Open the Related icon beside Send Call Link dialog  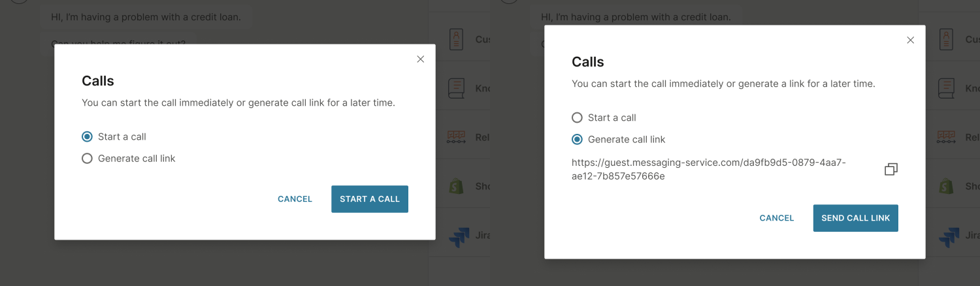point(946,136)
